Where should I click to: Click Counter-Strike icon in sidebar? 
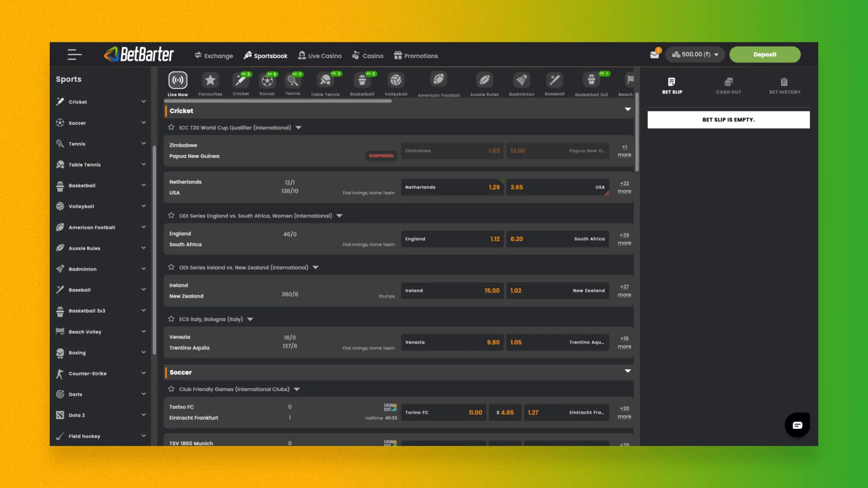[60, 374]
